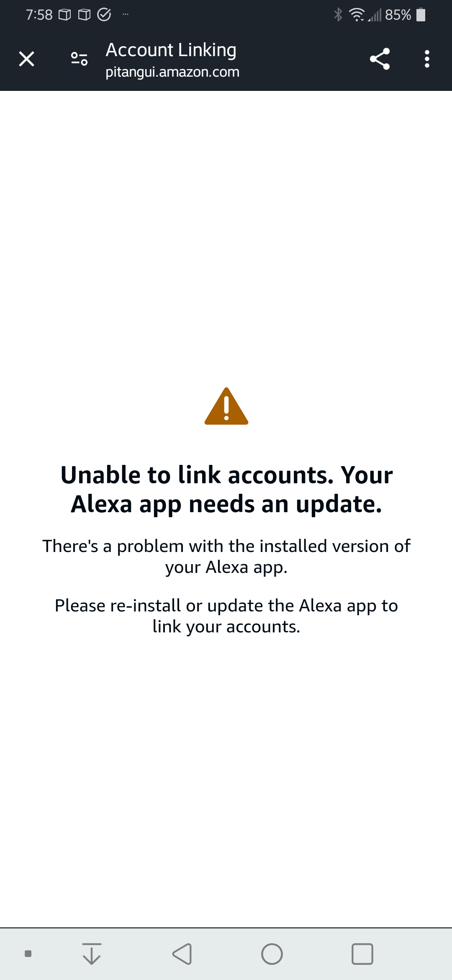Tap the 'Please re-install or update' message
Viewport: 452px width, 980px height.
pyautogui.click(x=226, y=616)
